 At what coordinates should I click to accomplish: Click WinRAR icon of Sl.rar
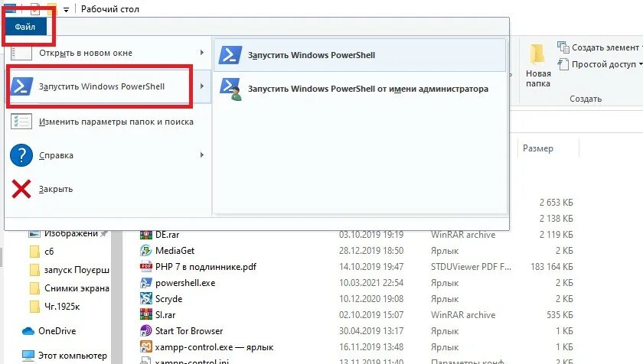(x=146, y=315)
